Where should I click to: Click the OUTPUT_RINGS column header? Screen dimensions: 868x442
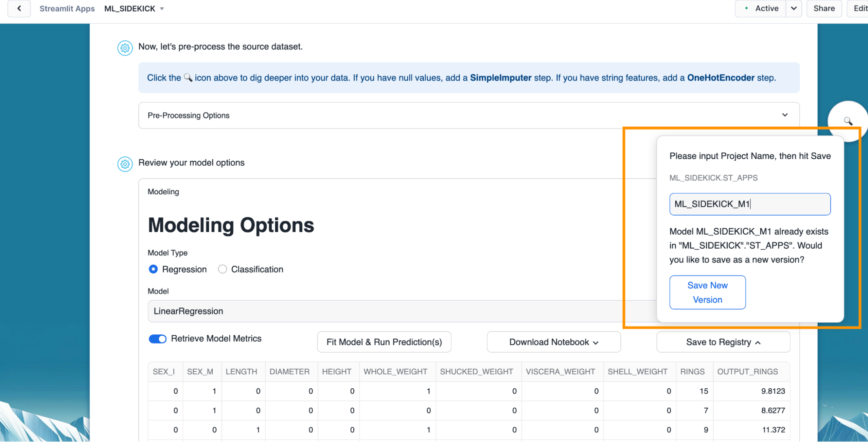click(747, 372)
